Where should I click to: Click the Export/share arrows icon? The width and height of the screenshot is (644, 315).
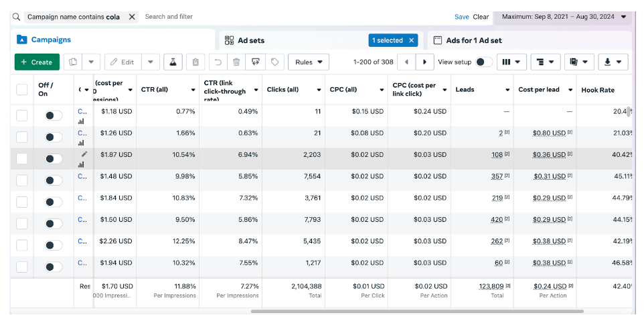[x=255, y=62]
